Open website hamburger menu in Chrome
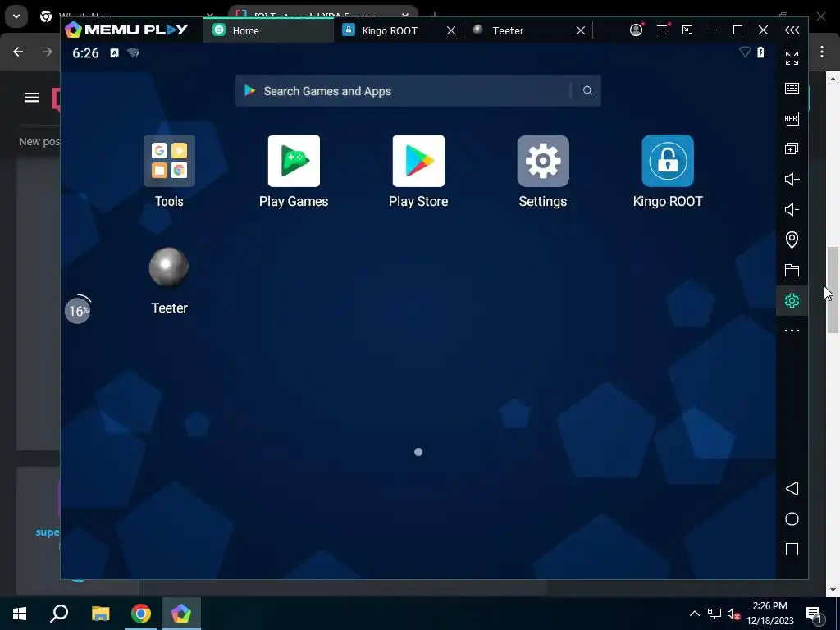The image size is (840, 630). coord(32,97)
